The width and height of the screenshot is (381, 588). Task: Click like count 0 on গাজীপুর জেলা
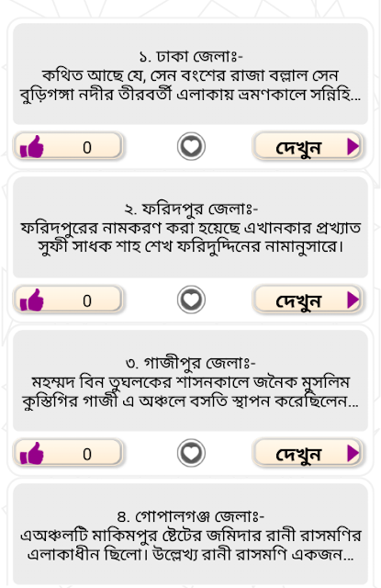click(x=87, y=454)
